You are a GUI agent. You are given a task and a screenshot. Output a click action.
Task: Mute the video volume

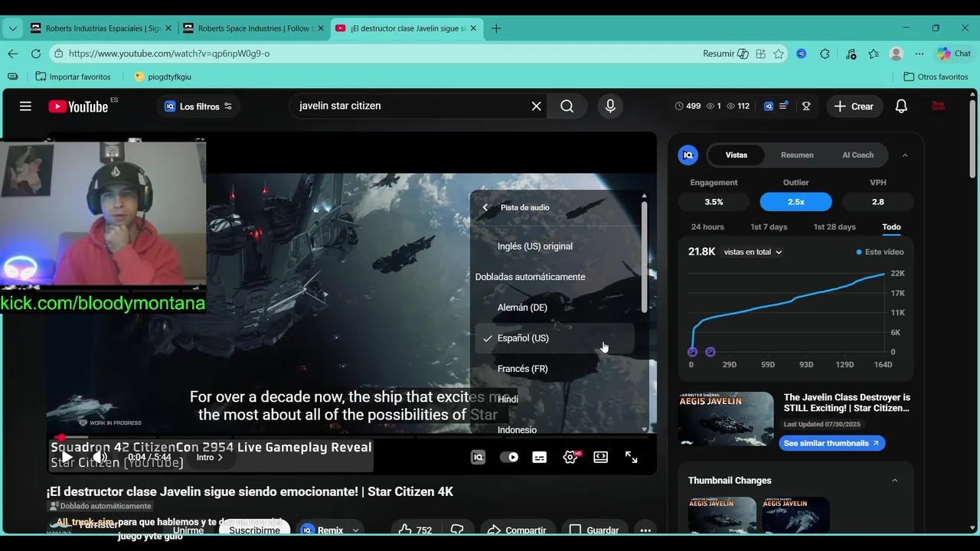coord(100,458)
